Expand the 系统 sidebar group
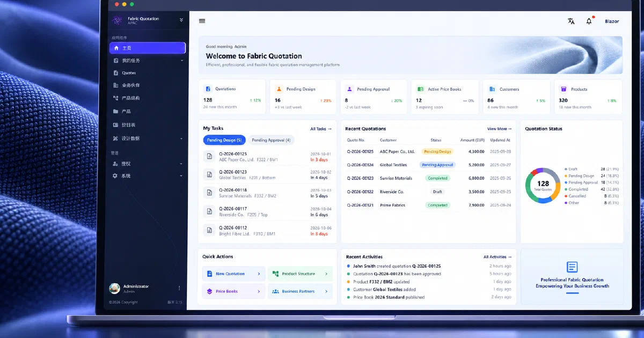Image resolution: width=644 pixels, height=338 pixels. pyautogui.click(x=181, y=176)
